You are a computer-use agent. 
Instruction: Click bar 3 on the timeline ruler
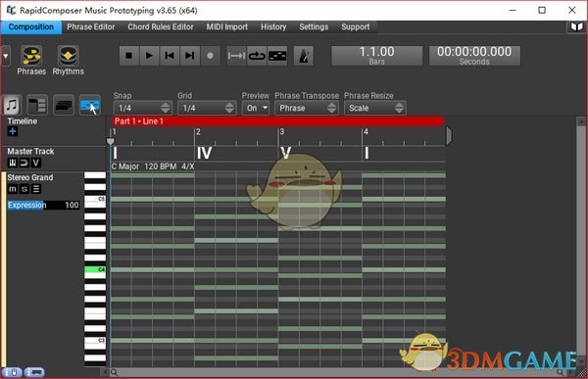click(281, 132)
